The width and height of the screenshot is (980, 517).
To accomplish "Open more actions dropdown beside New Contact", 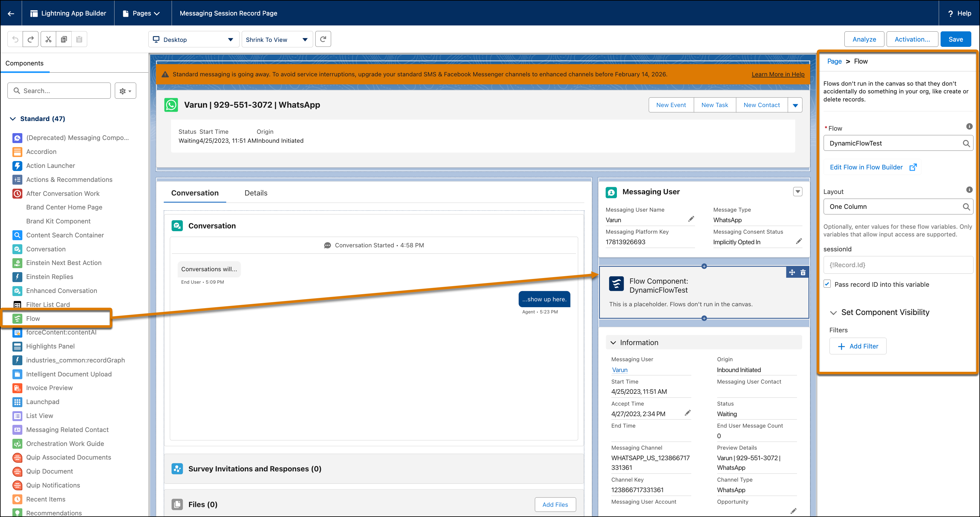I will click(x=795, y=106).
